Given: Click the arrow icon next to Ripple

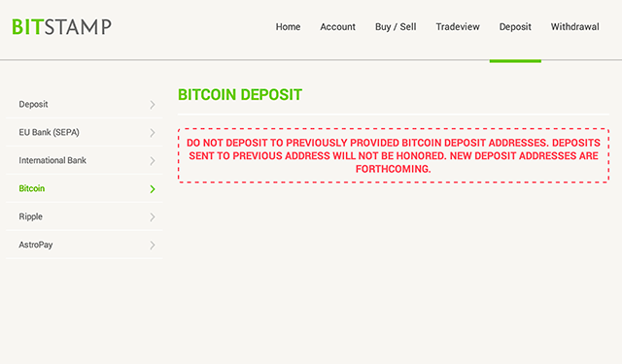Looking at the screenshot, I should 153,217.
